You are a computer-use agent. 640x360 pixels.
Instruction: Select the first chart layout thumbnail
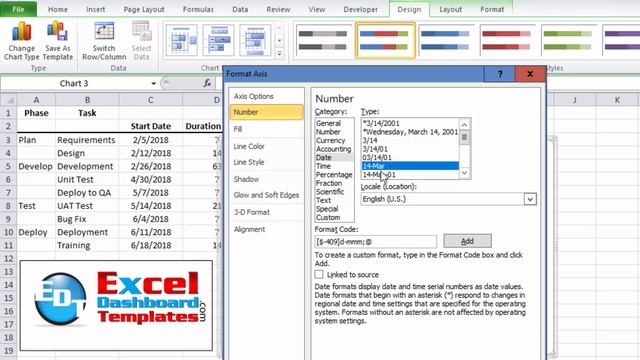pos(182,40)
